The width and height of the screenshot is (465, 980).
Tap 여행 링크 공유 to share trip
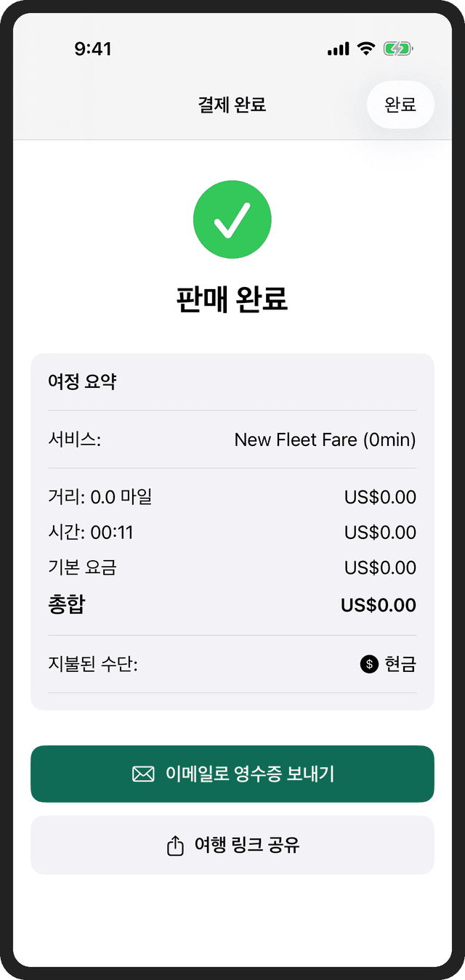(232, 845)
